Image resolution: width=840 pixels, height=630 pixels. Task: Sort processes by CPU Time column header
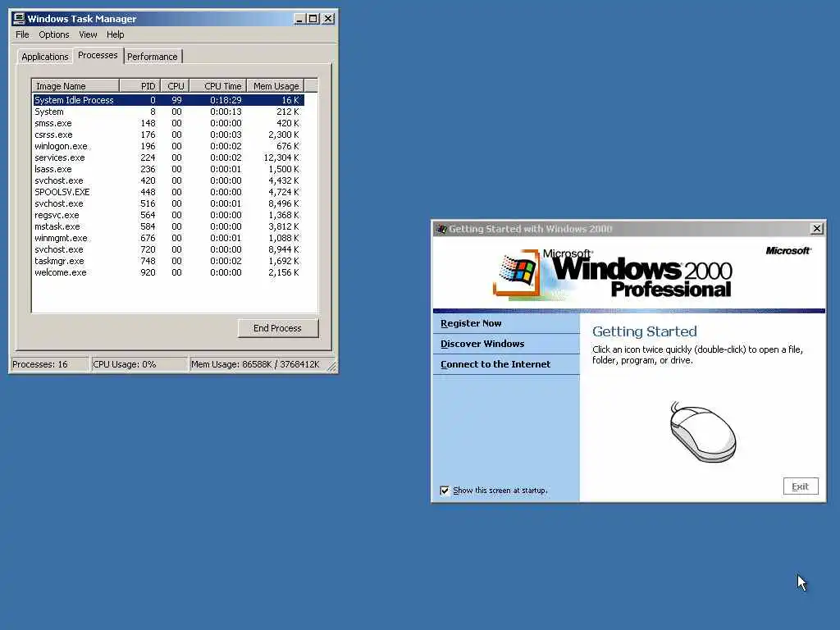tap(218, 85)
